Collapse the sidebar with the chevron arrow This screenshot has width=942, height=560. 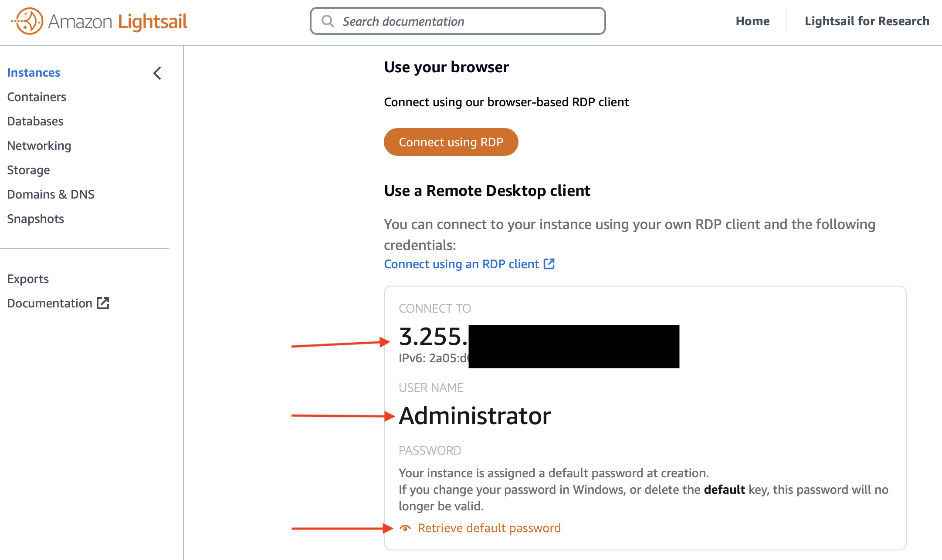coord(157,73)
